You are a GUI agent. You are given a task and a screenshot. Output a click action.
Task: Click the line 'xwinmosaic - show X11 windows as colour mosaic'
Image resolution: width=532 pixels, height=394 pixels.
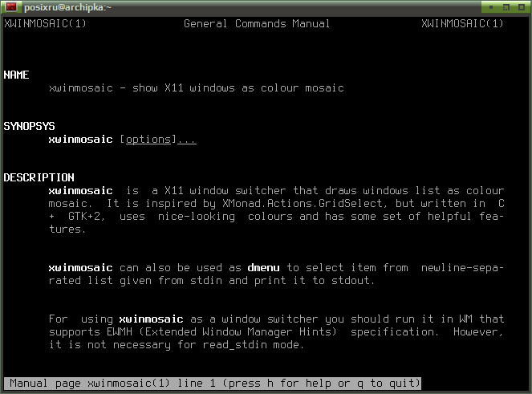196,88
